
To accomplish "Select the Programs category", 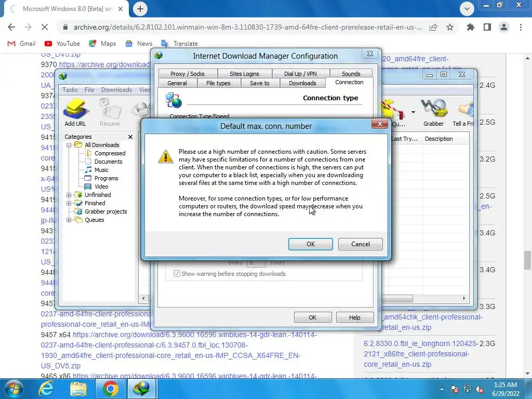I will click(x=106, y=178).
